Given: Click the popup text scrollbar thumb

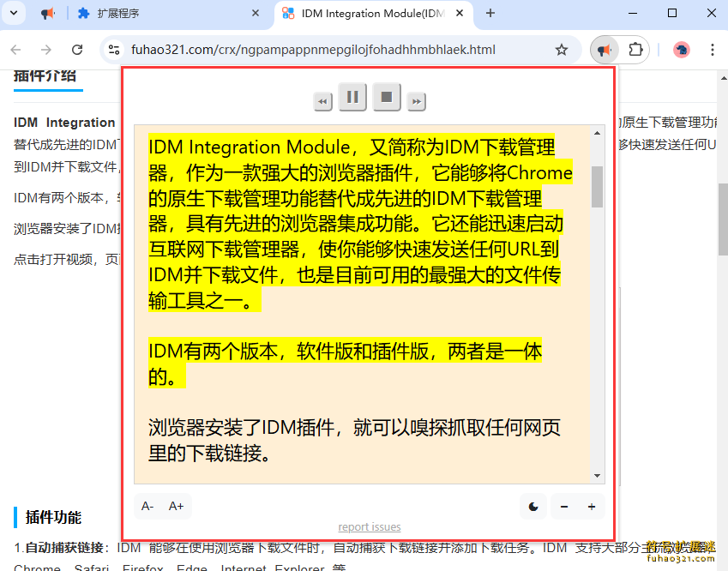Looking at the screenshot, I should tap(597, 187).
